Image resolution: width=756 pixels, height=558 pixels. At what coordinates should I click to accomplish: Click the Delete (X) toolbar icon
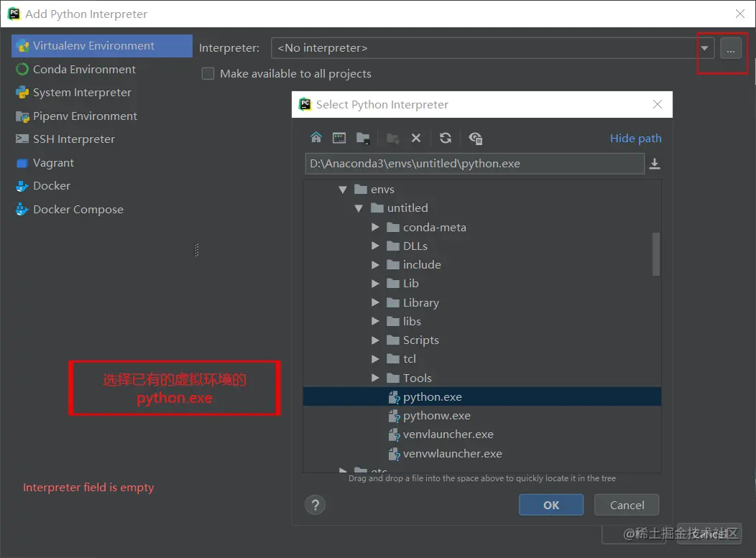(416, 139)
